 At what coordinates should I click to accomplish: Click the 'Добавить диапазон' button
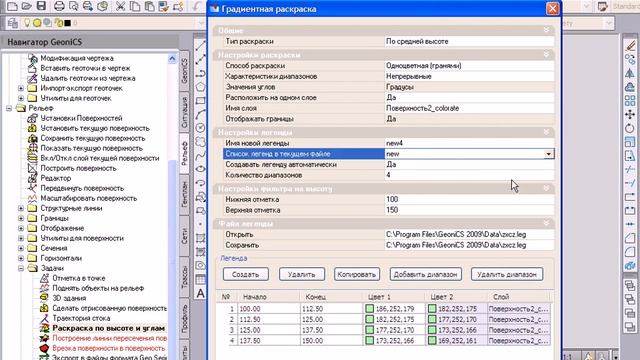pos(426,274)
